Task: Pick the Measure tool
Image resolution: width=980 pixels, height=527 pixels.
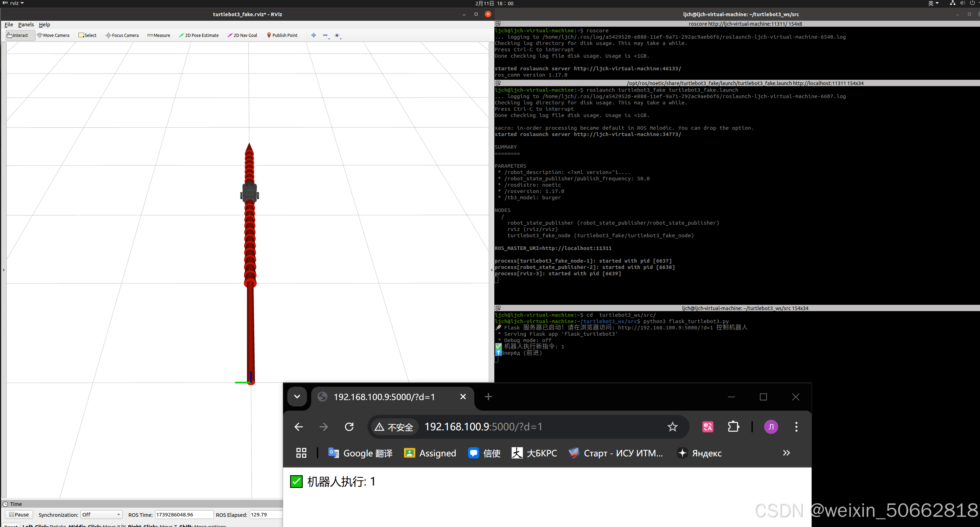Action: click(159, 36)
